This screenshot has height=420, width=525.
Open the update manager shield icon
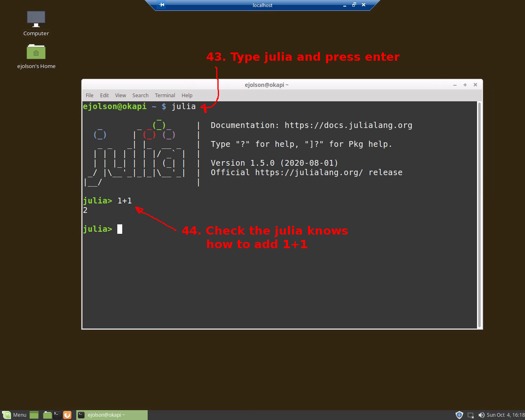[459, 415]
